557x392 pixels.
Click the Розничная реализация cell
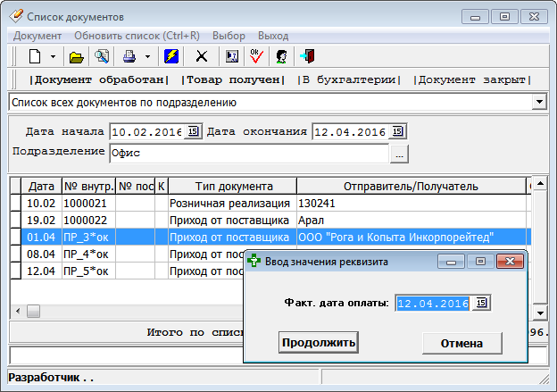click(x=232, y=204)
